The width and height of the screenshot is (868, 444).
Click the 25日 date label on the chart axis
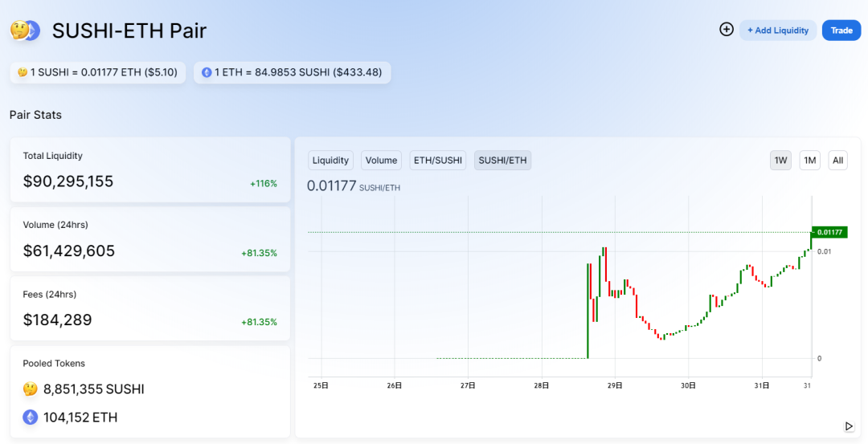pyautogui.click(x=321, y=385)
